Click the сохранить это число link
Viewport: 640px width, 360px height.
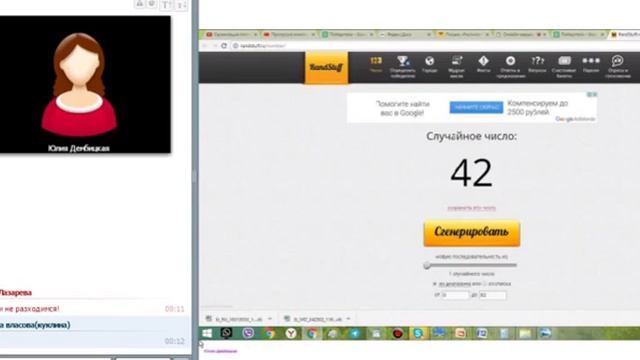pos(471,208)
